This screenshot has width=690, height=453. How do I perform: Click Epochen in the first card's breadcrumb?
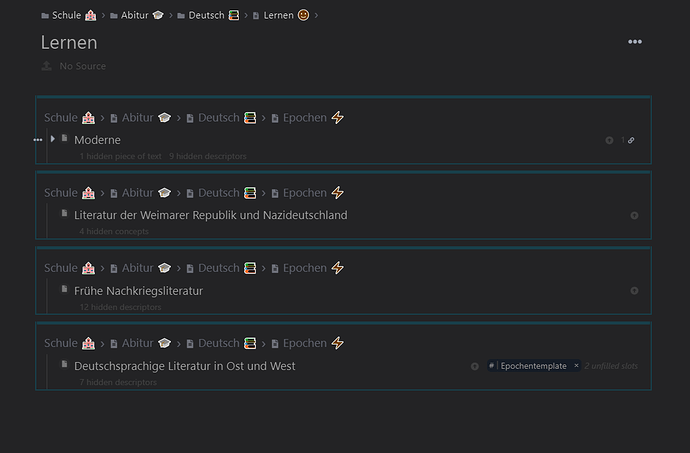click(x=305, y=118)
